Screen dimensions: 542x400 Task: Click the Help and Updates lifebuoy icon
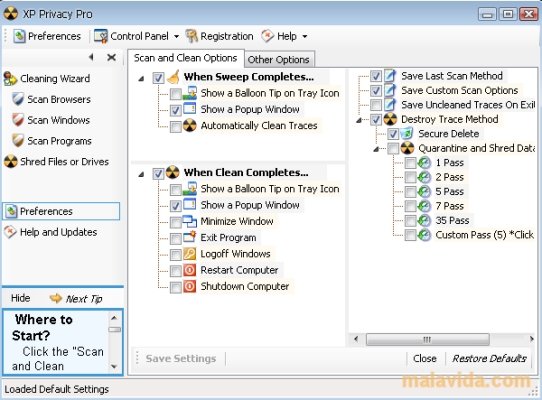[10, 232]
